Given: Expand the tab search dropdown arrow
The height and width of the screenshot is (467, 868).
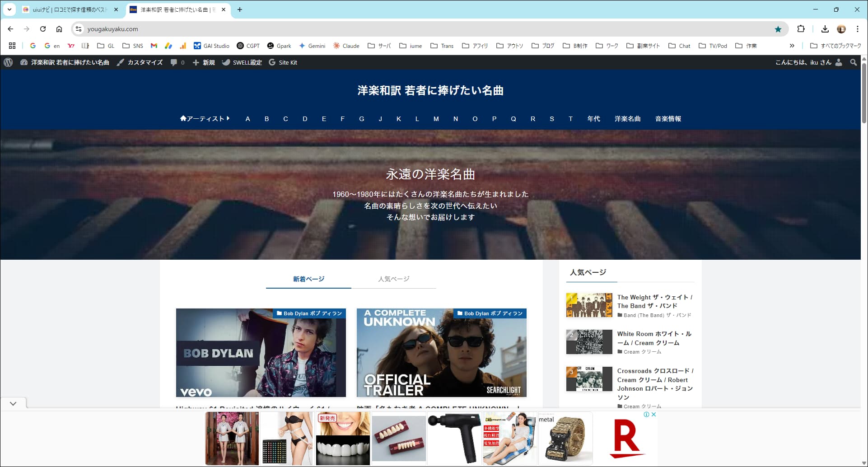Looking at the screenshot, I should point(9,9).
